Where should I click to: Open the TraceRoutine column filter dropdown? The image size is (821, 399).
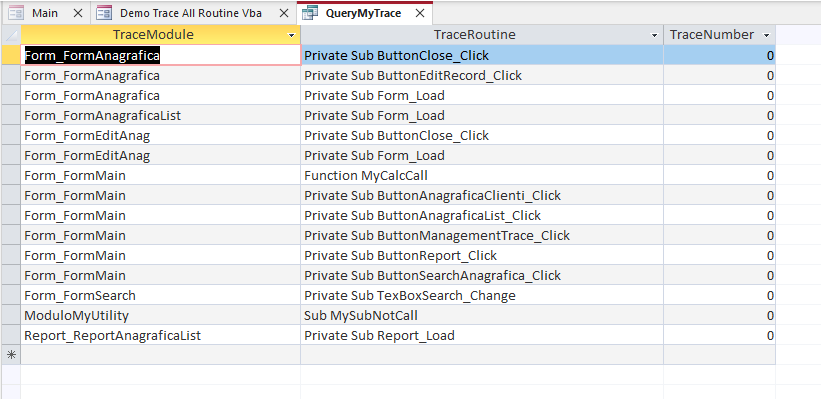pos(654,35)
